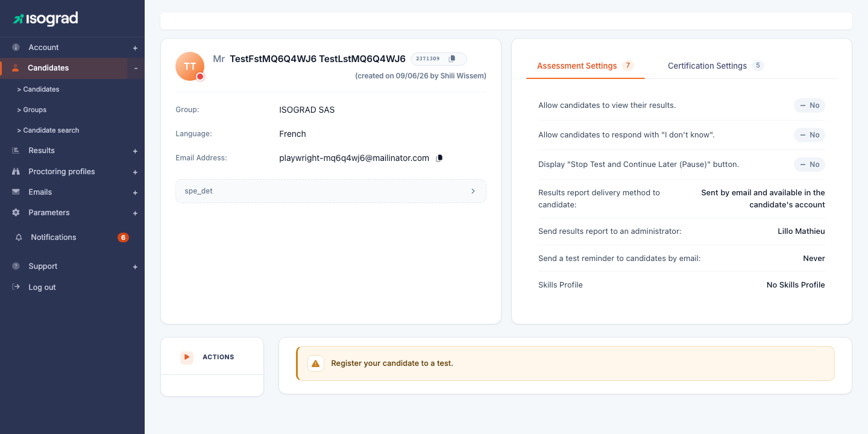Image resolution: width=868 pixels, height=434 pixels.
Task: Click the Emails envelope icon
Action: point(16,192)
